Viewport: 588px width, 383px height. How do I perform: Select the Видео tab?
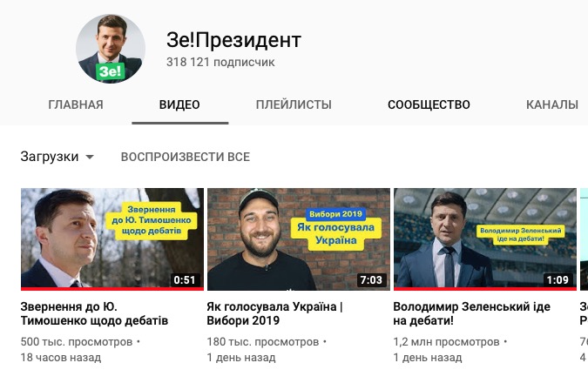(179, 104)
